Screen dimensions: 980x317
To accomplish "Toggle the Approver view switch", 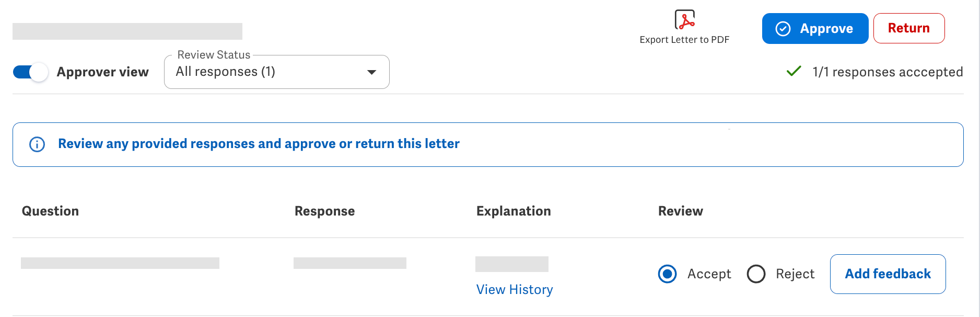I will 30,72.
